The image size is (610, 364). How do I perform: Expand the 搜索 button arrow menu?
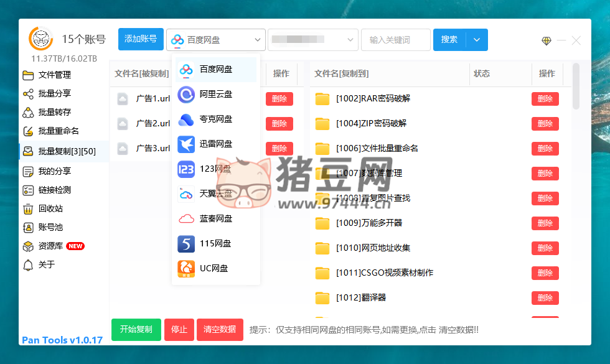click(477, 40)
